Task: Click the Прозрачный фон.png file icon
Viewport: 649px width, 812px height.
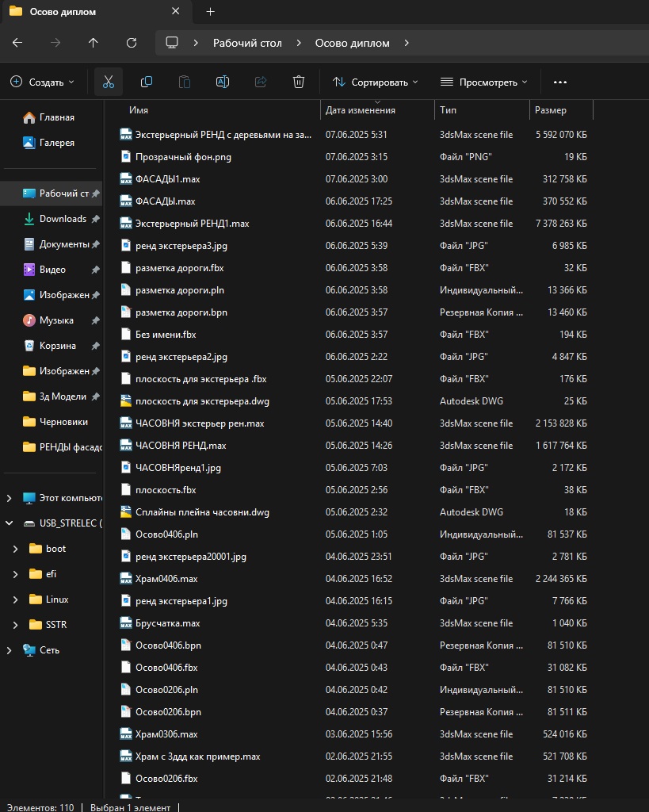Action: [x=126, y=157]
